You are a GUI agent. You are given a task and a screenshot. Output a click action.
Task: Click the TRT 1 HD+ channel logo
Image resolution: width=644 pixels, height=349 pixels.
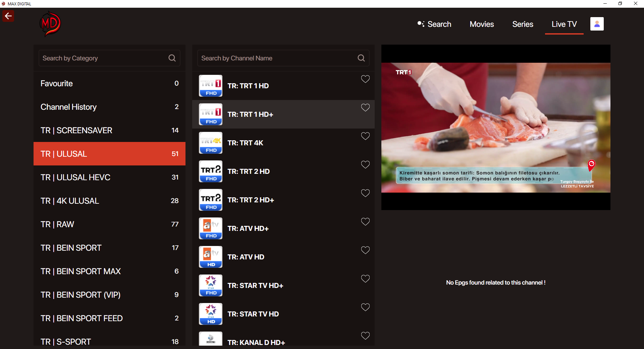(211, 114)
